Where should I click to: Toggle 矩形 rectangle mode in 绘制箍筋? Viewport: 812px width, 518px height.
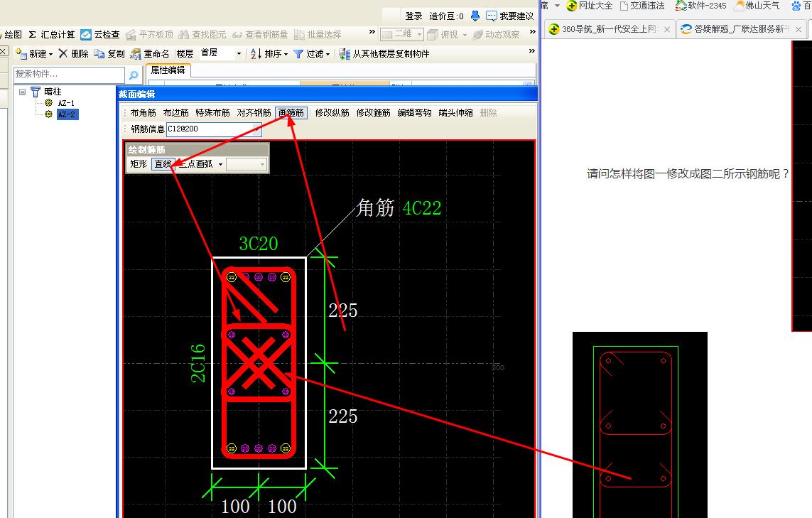139,163
